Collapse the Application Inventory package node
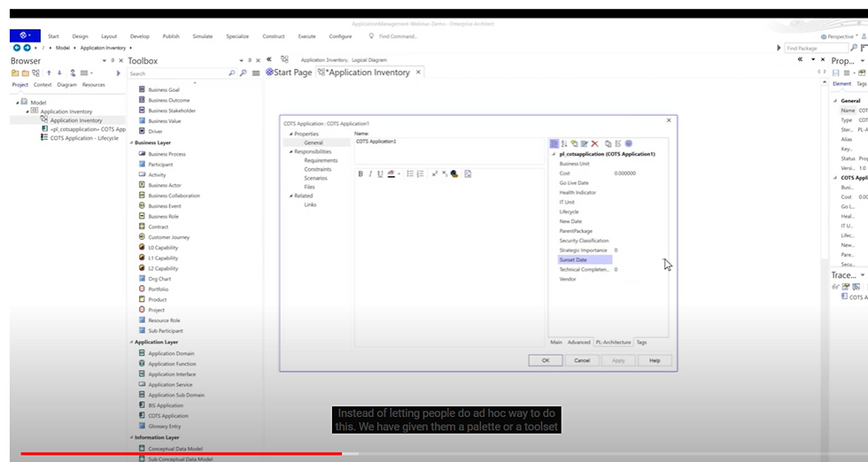868x462 pixels. [x=27, y=112]
